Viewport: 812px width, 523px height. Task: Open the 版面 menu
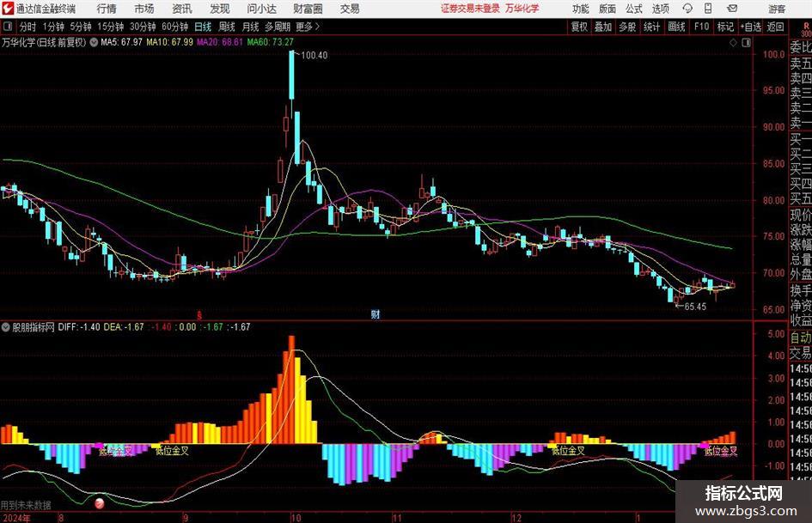[607, 9]
